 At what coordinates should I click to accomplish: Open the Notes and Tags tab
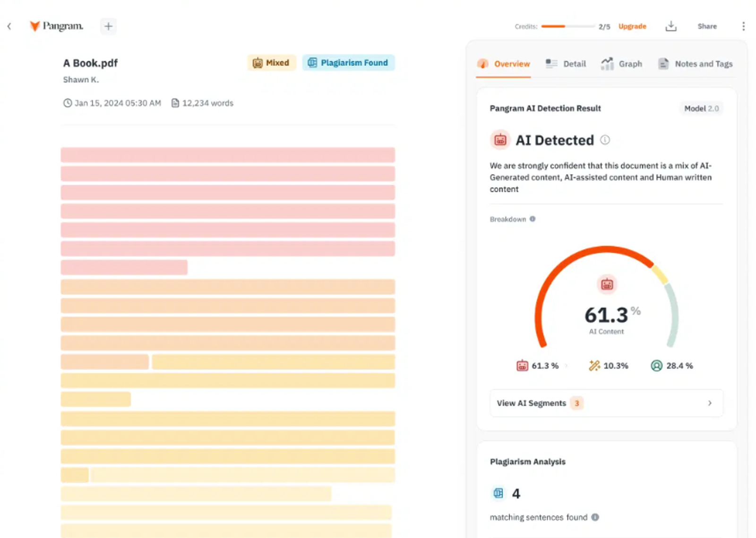[695, 64]
